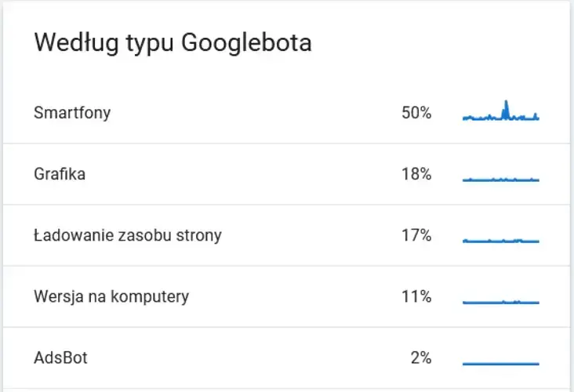Screen dimensions: 574x392
Task: Click the 11% percentage value
Action: click(x=416, y=296)
